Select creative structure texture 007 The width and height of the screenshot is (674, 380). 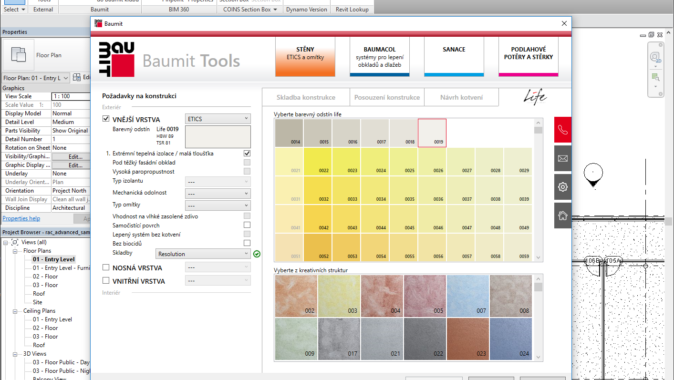pyautogui.click(x=468, y=296)
